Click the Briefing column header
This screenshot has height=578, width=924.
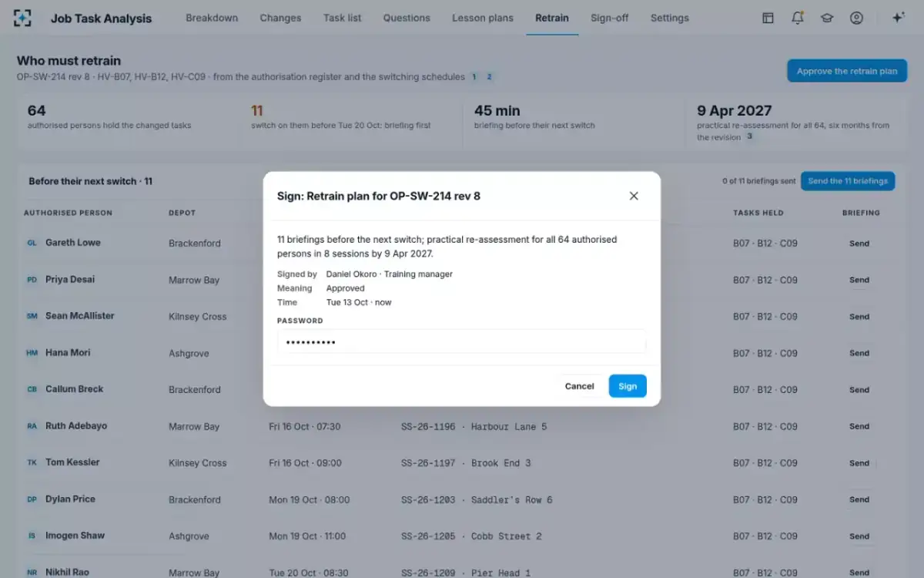click(861, 213)
